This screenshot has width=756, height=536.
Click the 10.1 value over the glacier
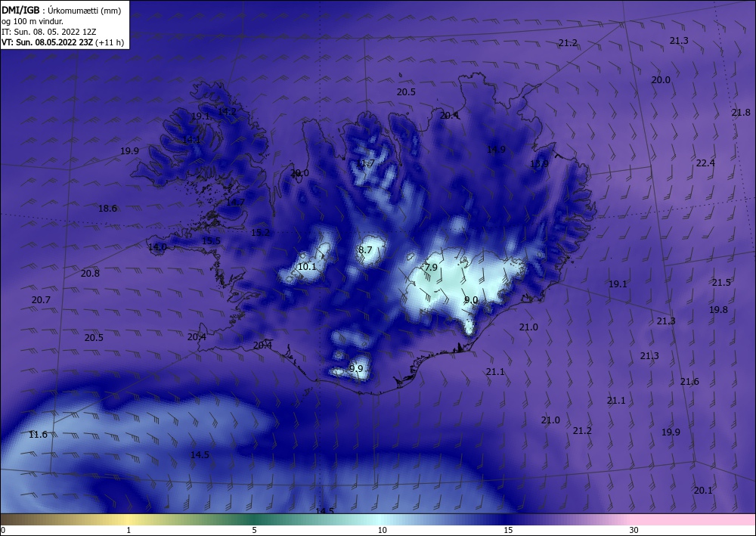[307, 267]
